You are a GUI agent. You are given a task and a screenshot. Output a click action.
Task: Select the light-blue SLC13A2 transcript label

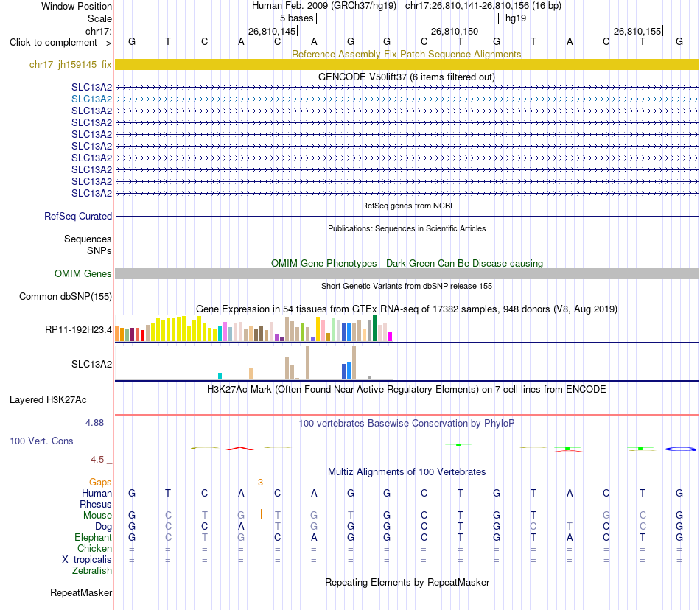[91, 99]
